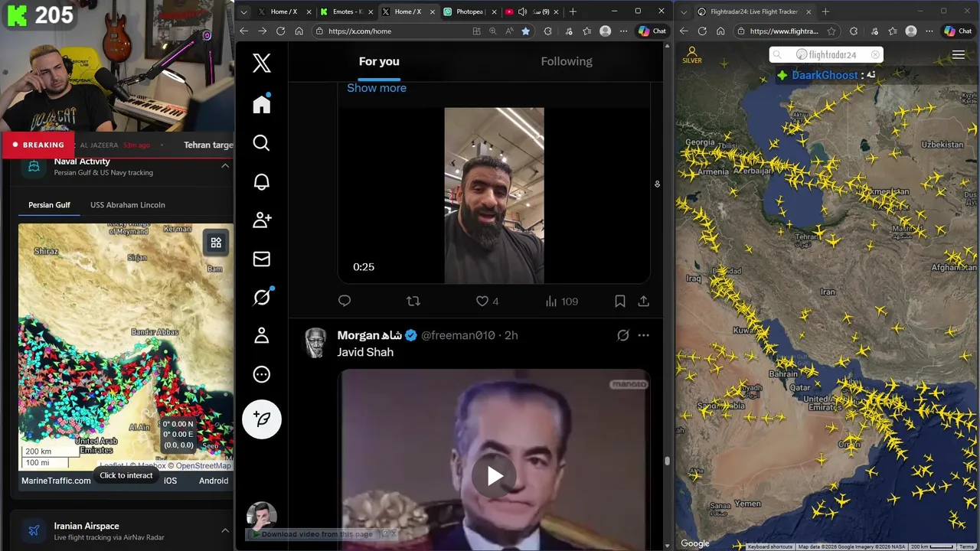Open X More options circle icon
This screenshot has width=980, height=551.
pos(262,374)
